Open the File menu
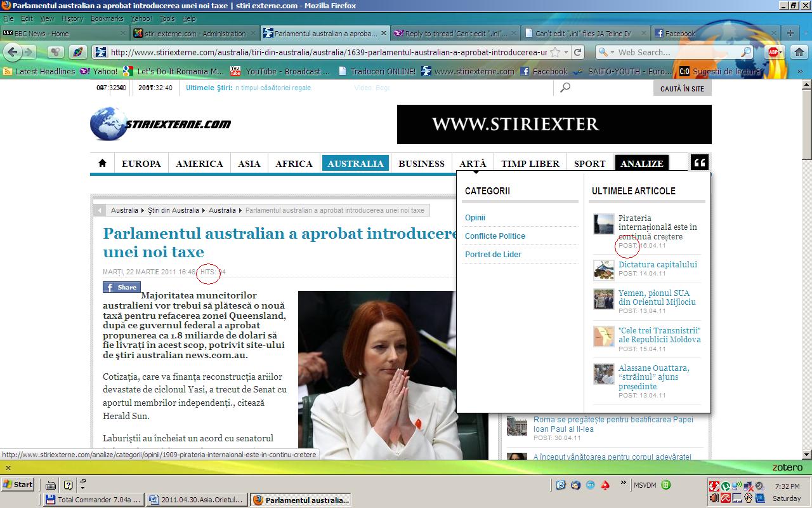Viewport: 812px width, 508px height. click(x=8, y=19)
